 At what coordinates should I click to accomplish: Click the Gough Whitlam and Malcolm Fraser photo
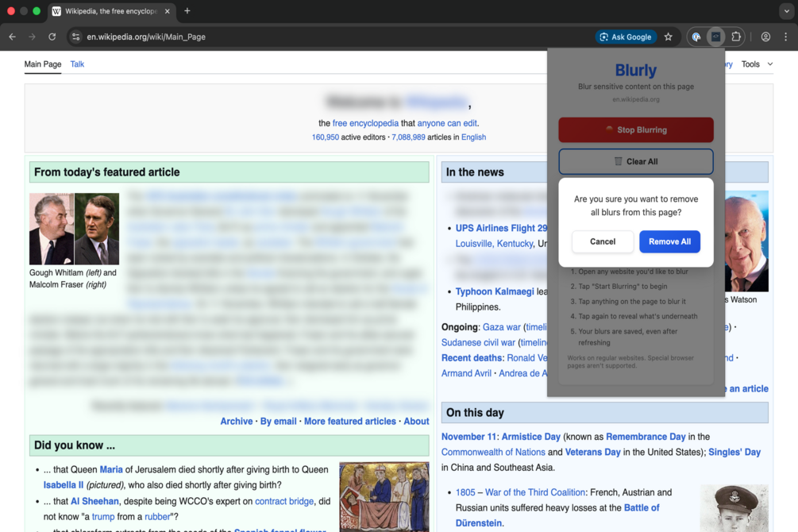point(75,229)
